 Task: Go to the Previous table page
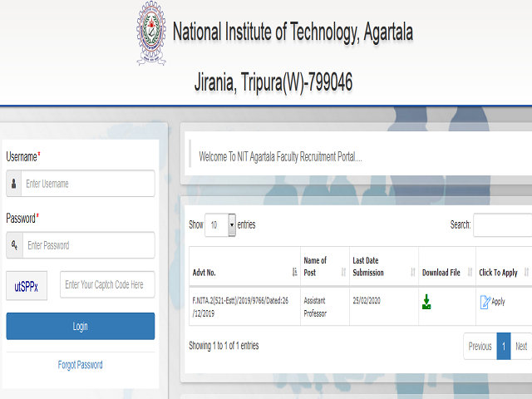480,347
